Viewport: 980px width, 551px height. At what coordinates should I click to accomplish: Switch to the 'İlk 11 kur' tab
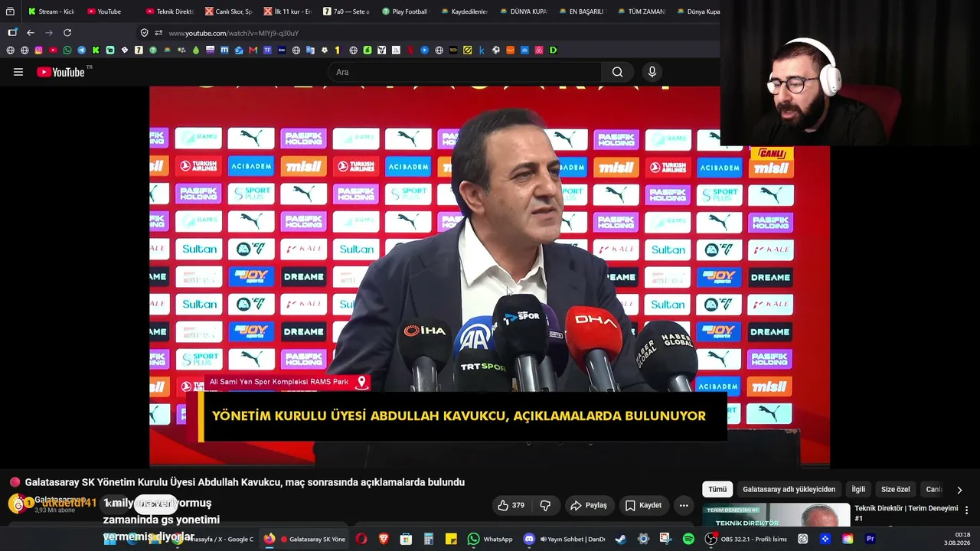coord(287,11)
